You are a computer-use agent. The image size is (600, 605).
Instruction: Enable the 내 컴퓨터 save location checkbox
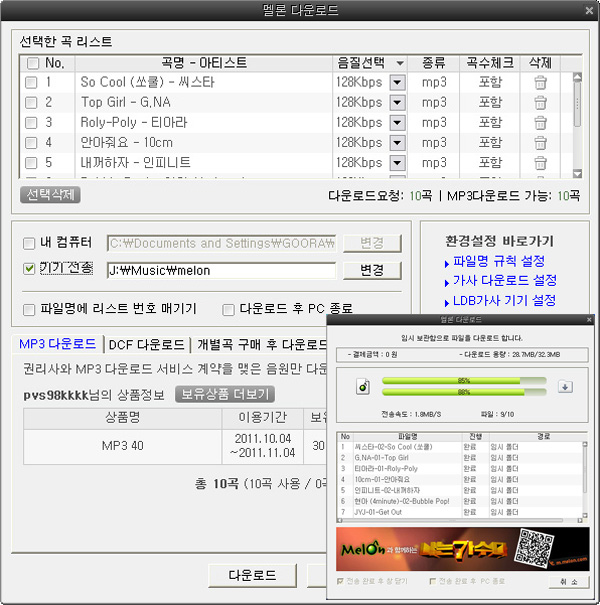[29, 243]
